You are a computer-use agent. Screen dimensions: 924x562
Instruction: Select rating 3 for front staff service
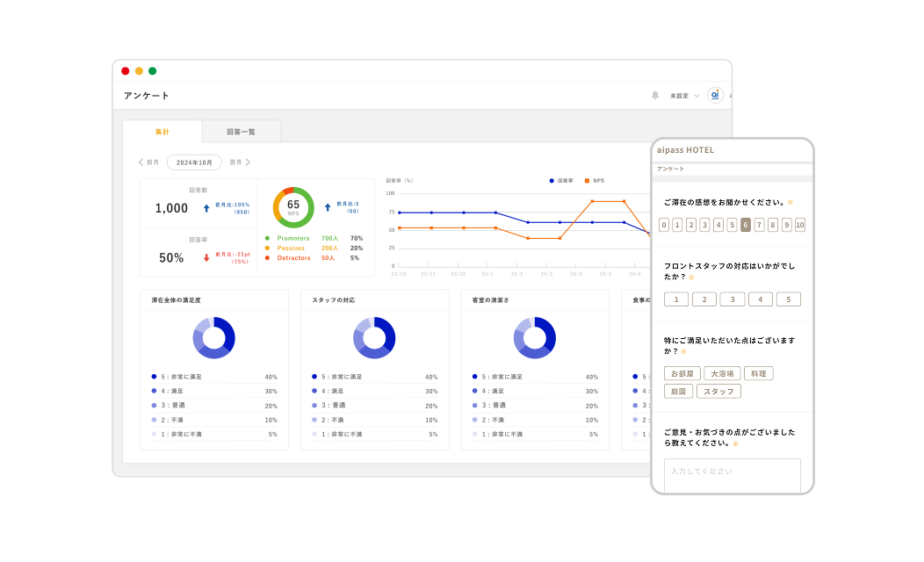[733, 299]
